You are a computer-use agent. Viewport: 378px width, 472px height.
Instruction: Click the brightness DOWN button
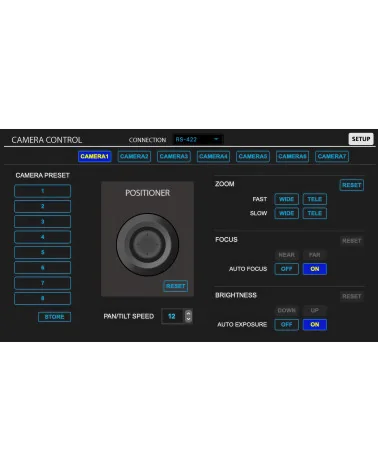pyautogui.click(x=286, y=310)
